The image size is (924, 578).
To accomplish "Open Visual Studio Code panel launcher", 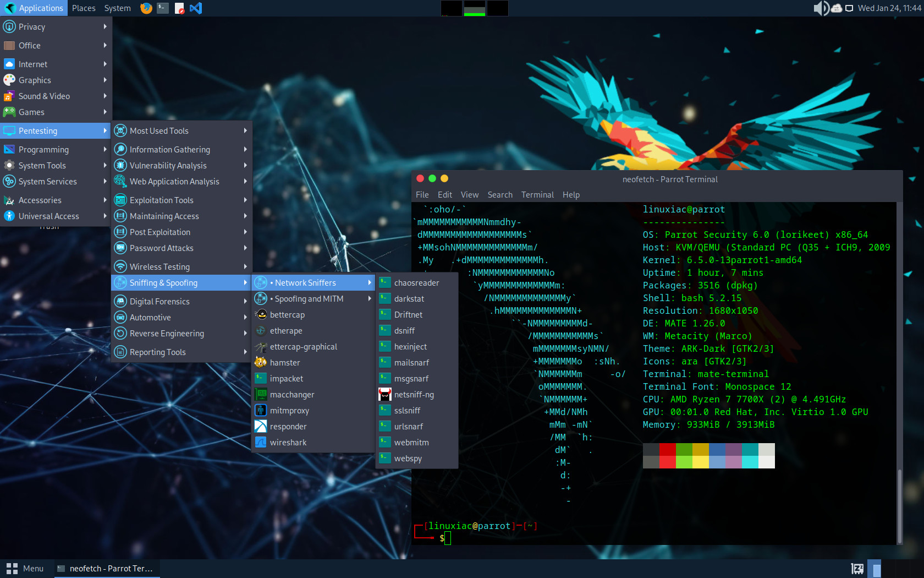I will click(196, 8).
